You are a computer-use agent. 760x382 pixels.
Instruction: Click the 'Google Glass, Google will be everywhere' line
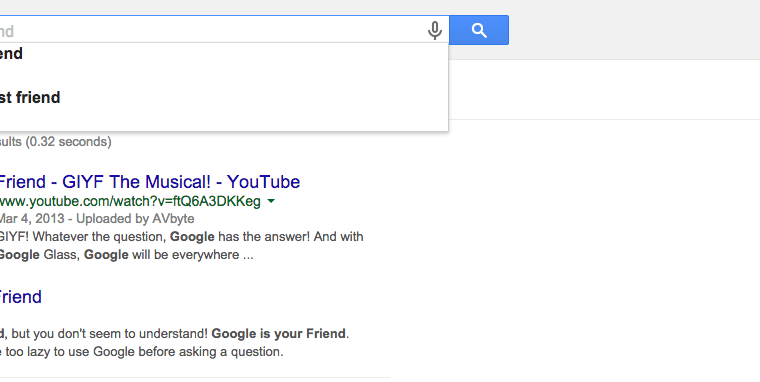(x=127, y=255)
